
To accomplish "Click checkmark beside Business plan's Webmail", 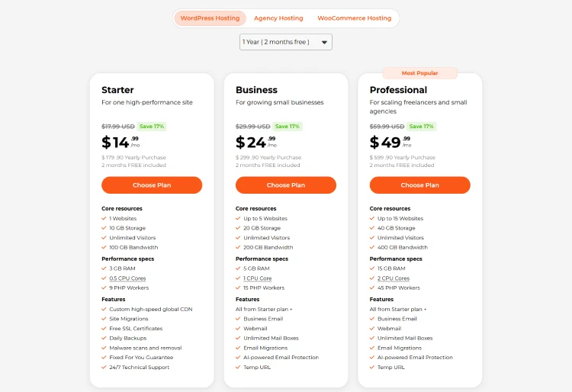I will (238, 328).
